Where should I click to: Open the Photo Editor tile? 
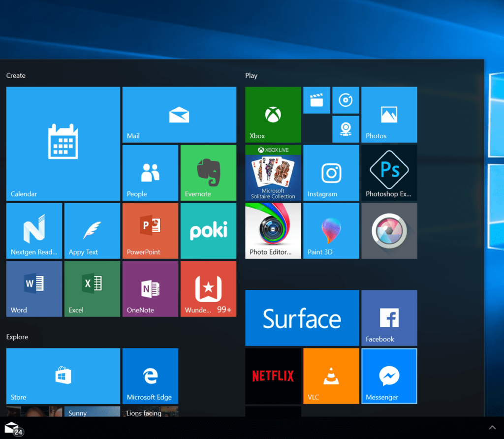(x=273, y=231)
